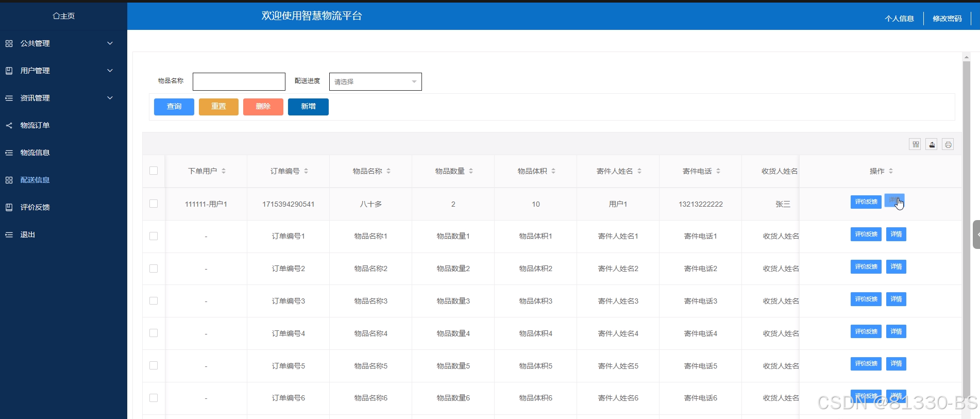Click the side panel collapse handle

click(x=976, y=234)
